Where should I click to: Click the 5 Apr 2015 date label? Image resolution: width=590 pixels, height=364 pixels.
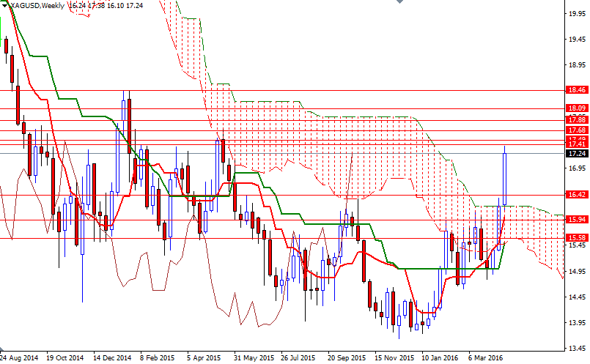pyautogui.click(x=204, y=357)
